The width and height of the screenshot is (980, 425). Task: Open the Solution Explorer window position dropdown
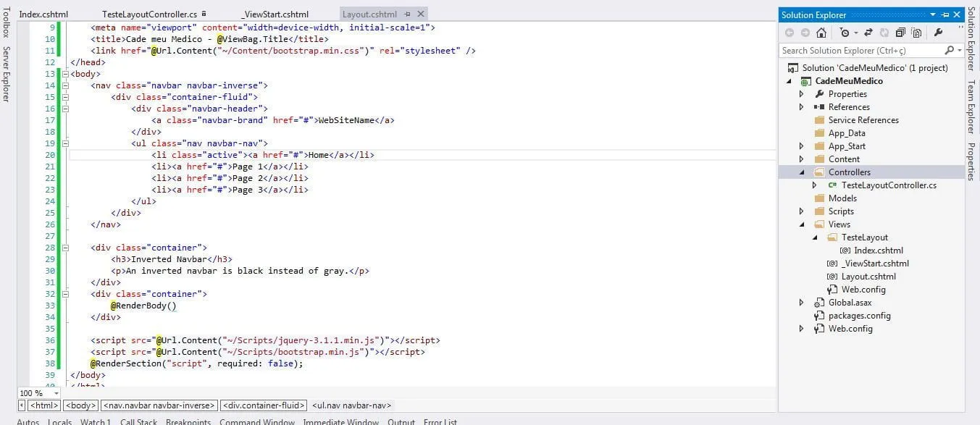point(933,14)
